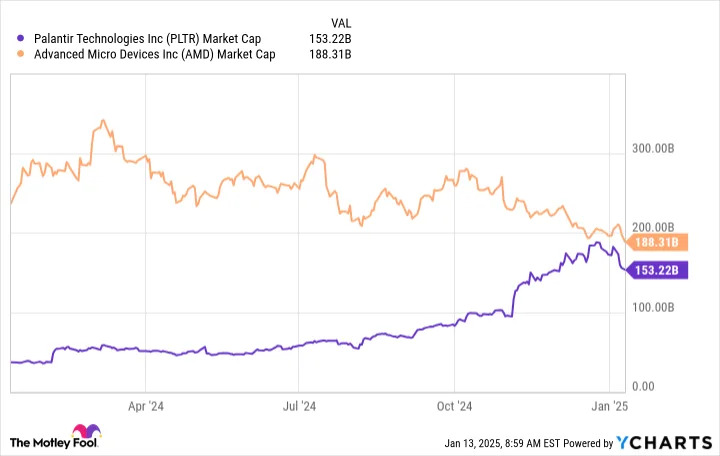This screenshot has width=720, height=456.
Task: Click the purple Palantir legend dot
Action: point(20,39)
